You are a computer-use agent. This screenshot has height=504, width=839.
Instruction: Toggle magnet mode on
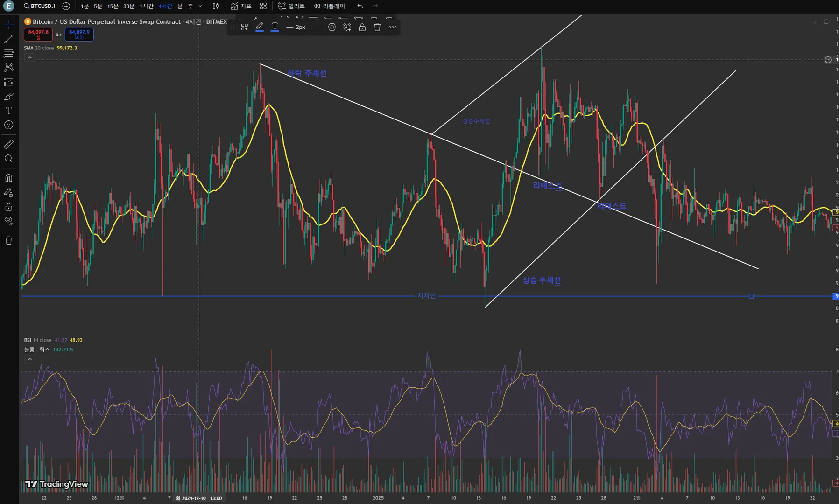point(8,178)
